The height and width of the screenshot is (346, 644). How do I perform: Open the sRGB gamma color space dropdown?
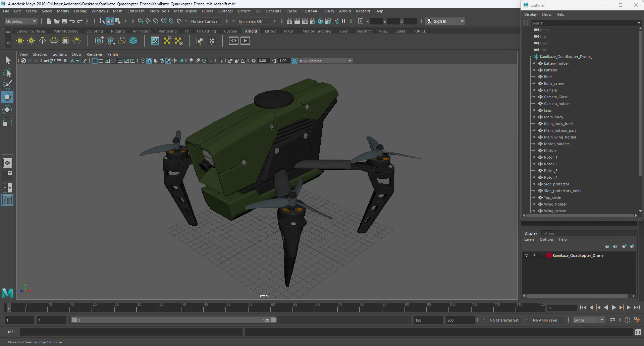click(x=350, y=61)
